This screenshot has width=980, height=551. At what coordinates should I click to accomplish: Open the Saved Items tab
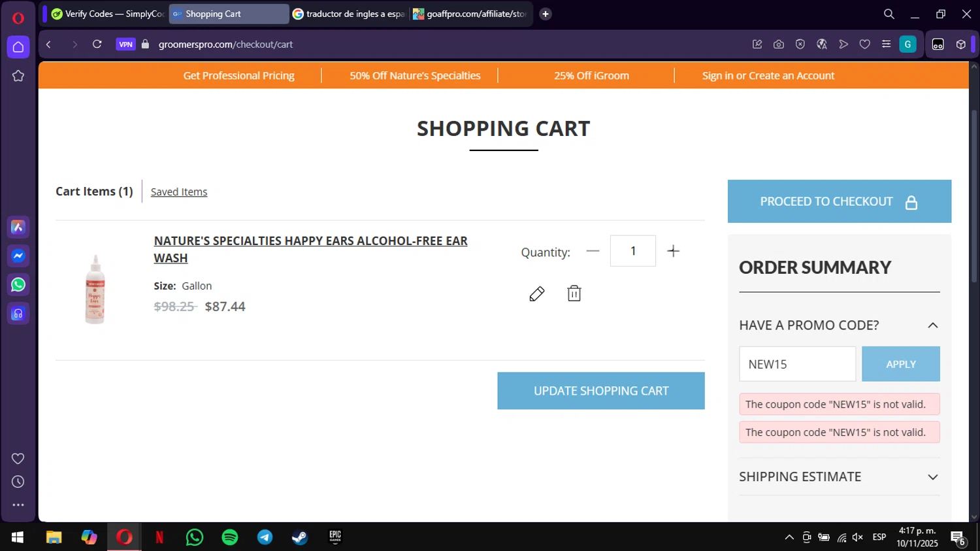tap(179, 192)
